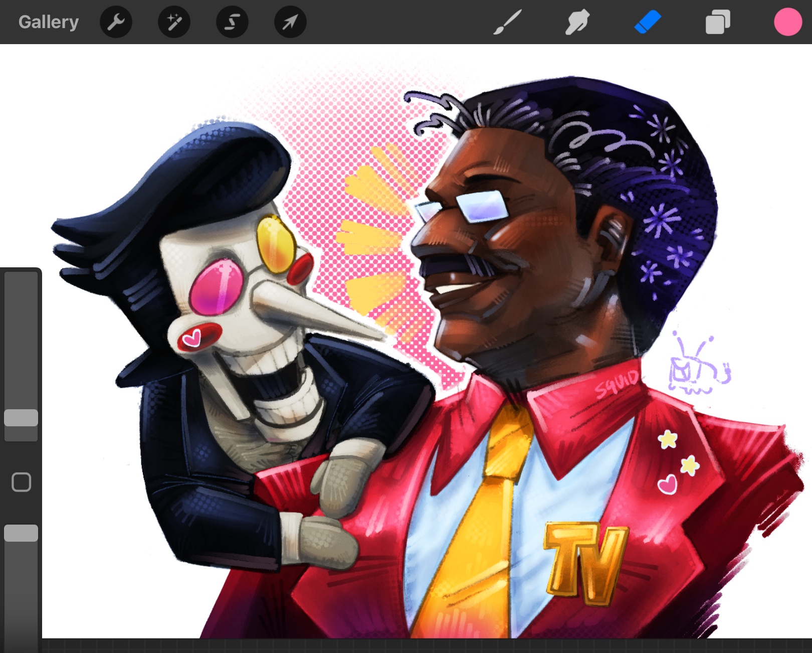Viewport: 812px width, 653px height.
Task: Tap the man's blue-tinted glasses lens
Action: [x=481, y=207]
